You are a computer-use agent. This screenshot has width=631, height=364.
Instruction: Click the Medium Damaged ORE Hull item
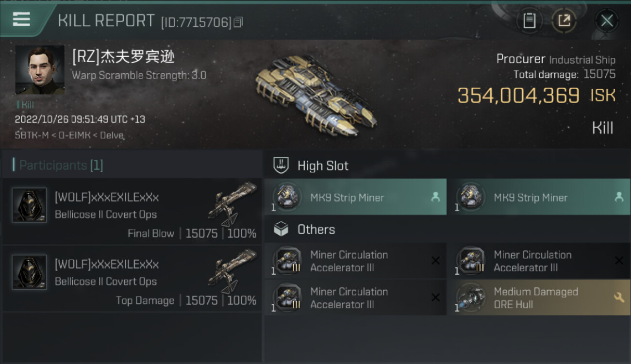539,298
